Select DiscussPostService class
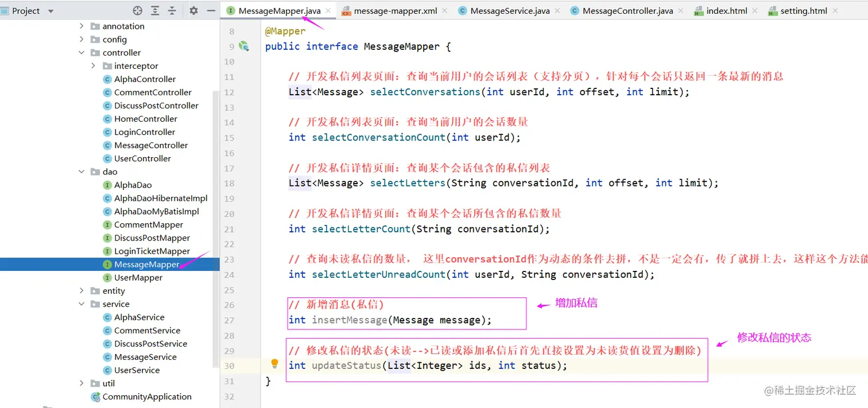The height and width of the screenshot is (408, 868). pyautogui.click(x=150, y=344)
